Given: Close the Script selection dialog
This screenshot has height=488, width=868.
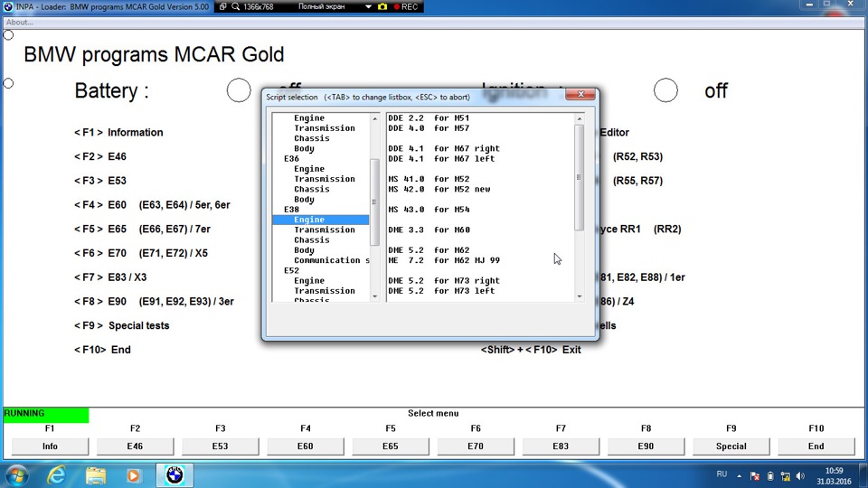Looking at the screenshot, I should coord(579,95).
